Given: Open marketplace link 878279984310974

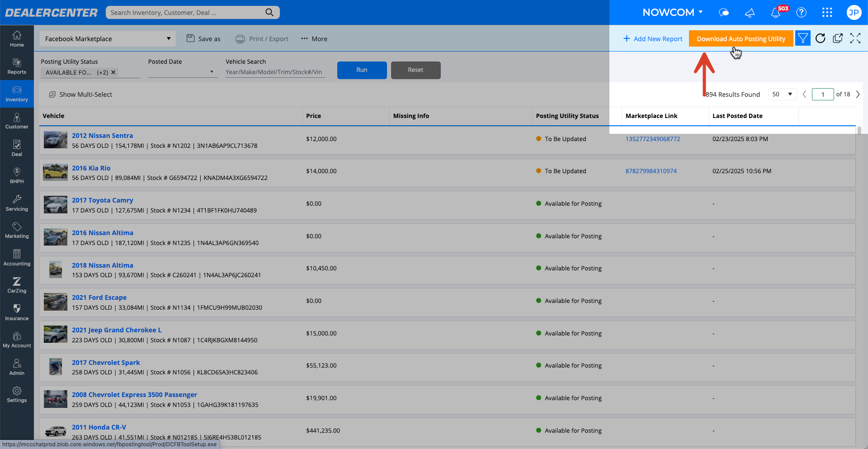Looking at the screenshot, I should [651, 171].
